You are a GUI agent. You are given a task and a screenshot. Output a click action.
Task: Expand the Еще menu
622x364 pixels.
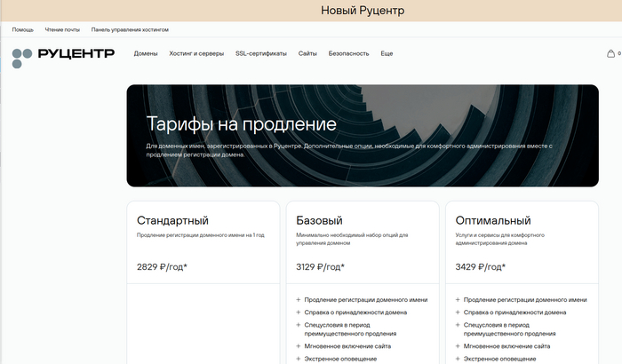[x=387, y=53]
